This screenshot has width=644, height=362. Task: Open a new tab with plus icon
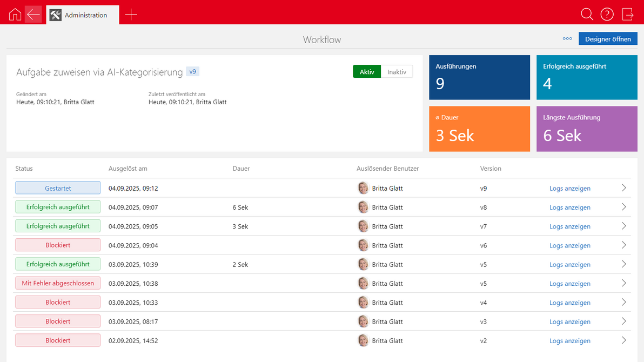point(131,15)
